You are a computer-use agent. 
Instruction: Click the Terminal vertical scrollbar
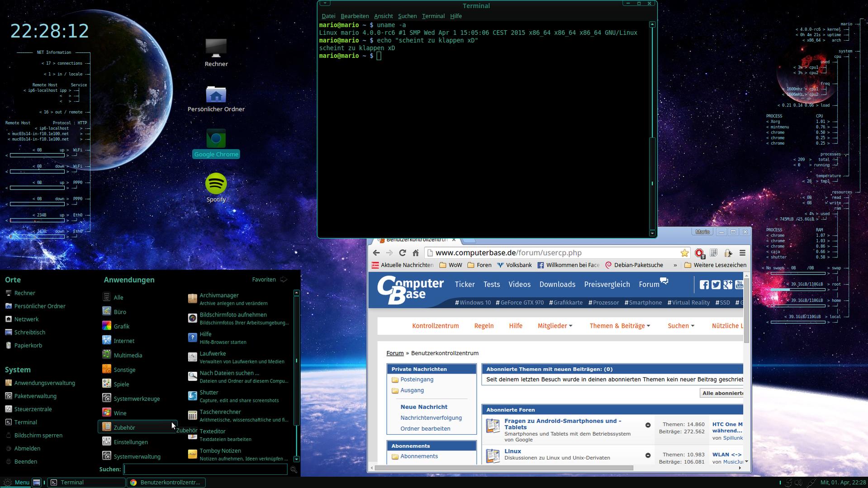coord(652,183)
